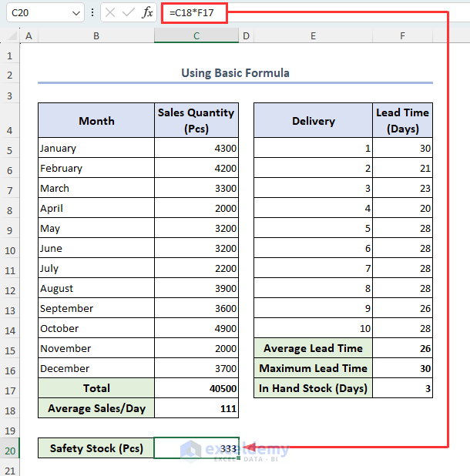The width and height of the screenshot is (470, 476).
Task: Click the Cancel X icon in formula bar
Action: click(x=110, y=13)
